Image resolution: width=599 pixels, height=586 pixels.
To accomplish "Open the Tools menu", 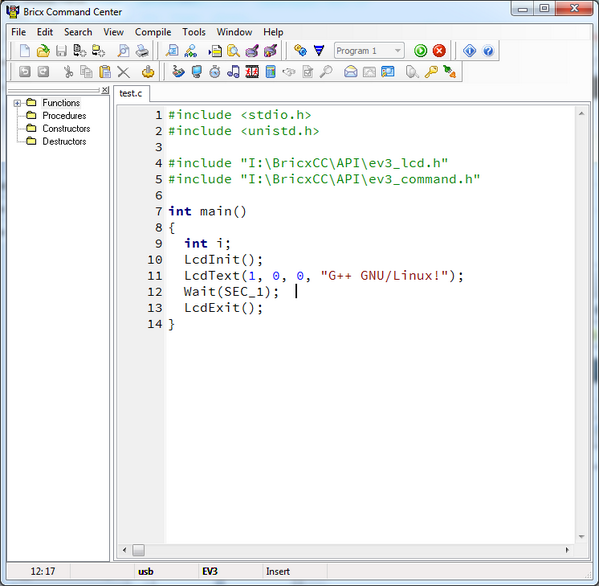I will [194, 32].
